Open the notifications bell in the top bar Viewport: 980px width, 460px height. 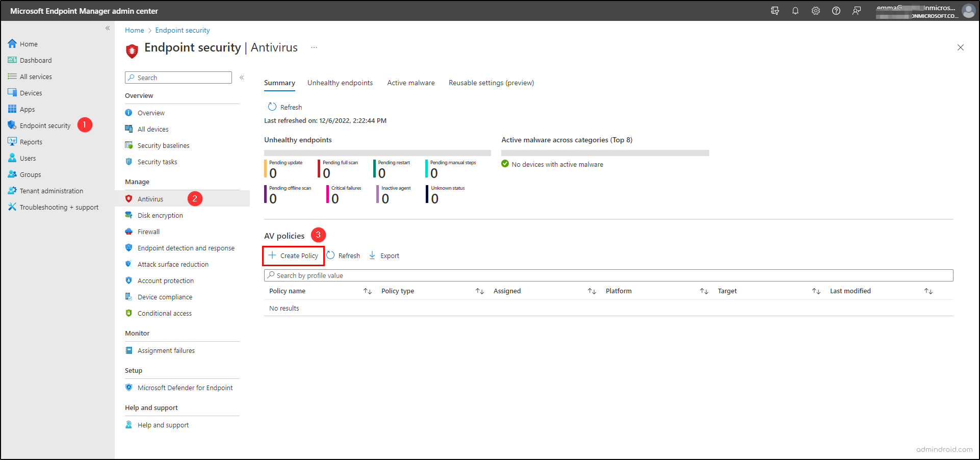(x=795, y=10)
